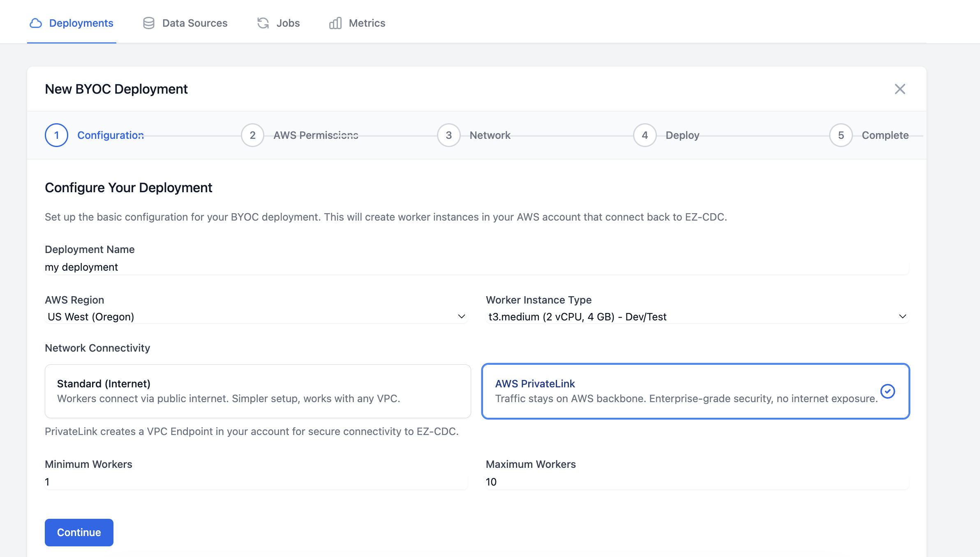Click the cloud icon next to Deployments

pos(35,23)
